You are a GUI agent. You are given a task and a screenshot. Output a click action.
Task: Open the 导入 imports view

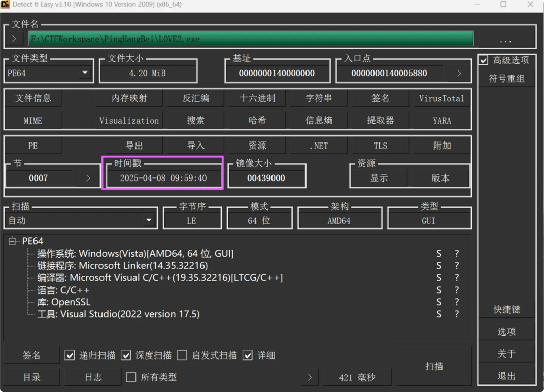coord(196,146)
